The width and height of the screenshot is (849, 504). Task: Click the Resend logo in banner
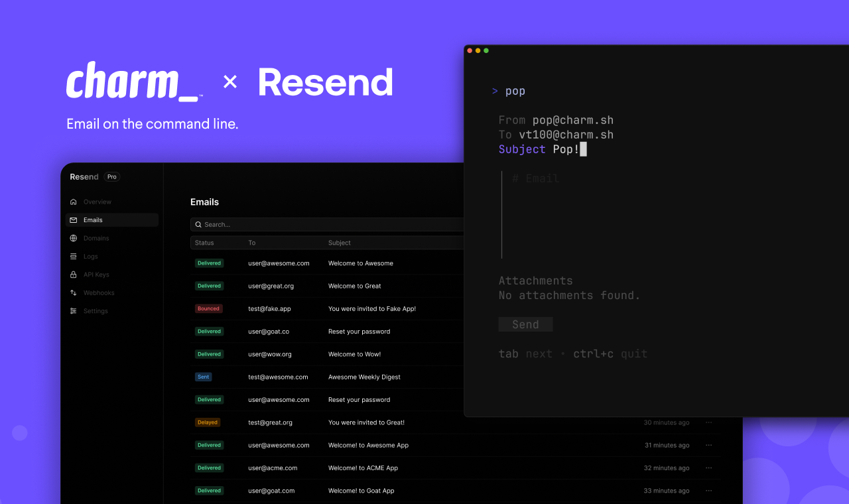(x=325, y=82)
